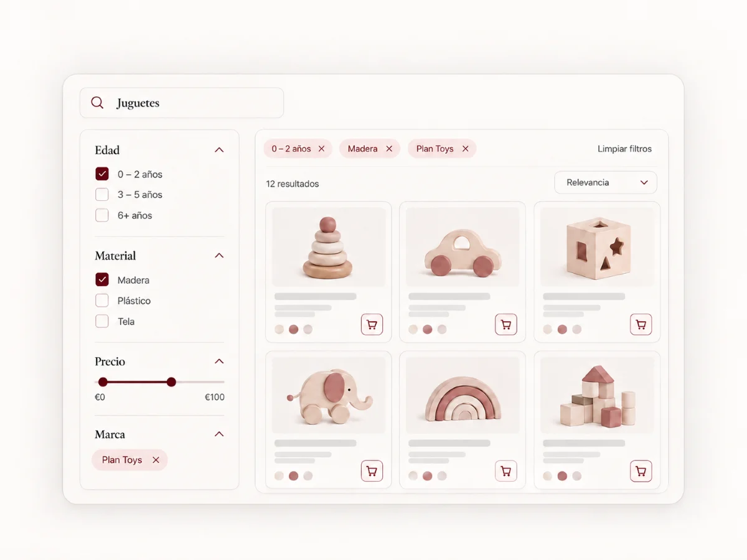This screenshot has width=747, height=560.
Task: Click the €100 price label
Action: 215,397
